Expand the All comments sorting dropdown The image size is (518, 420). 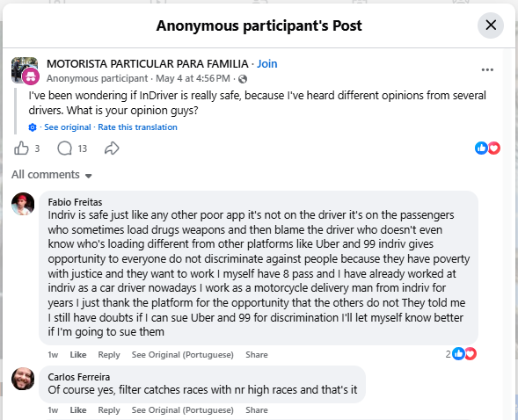click(52, 175)
